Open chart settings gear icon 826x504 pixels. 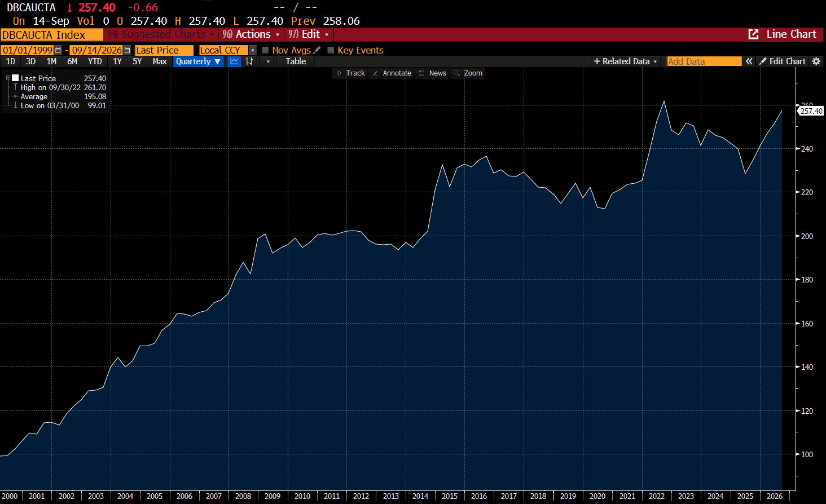[x=816, y=61]
